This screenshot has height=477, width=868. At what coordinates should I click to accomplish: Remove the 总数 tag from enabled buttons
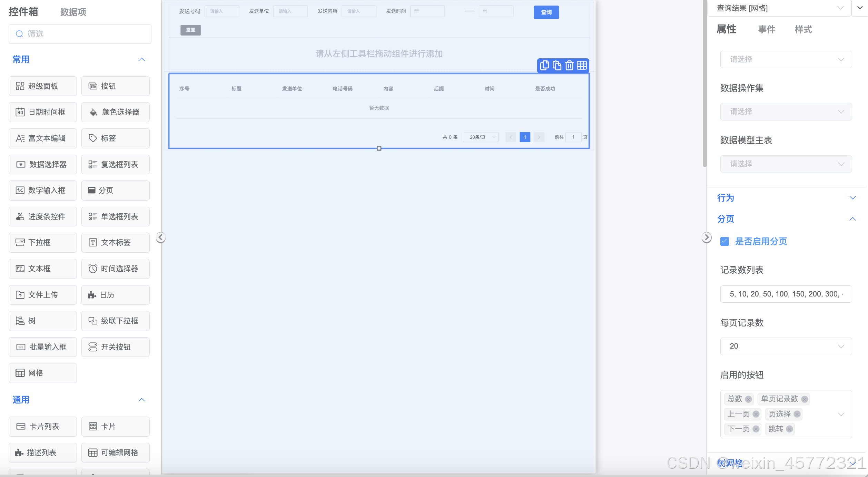tap(748, 399)
